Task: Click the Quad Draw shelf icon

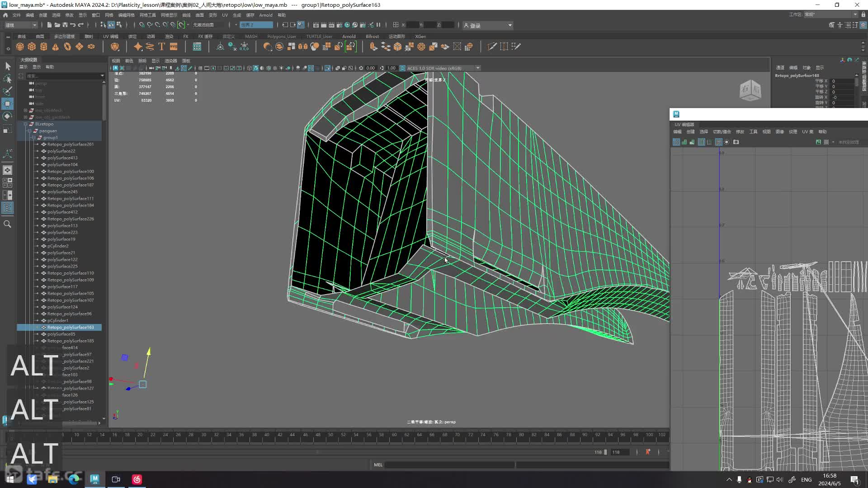Action: click(516, 47)
